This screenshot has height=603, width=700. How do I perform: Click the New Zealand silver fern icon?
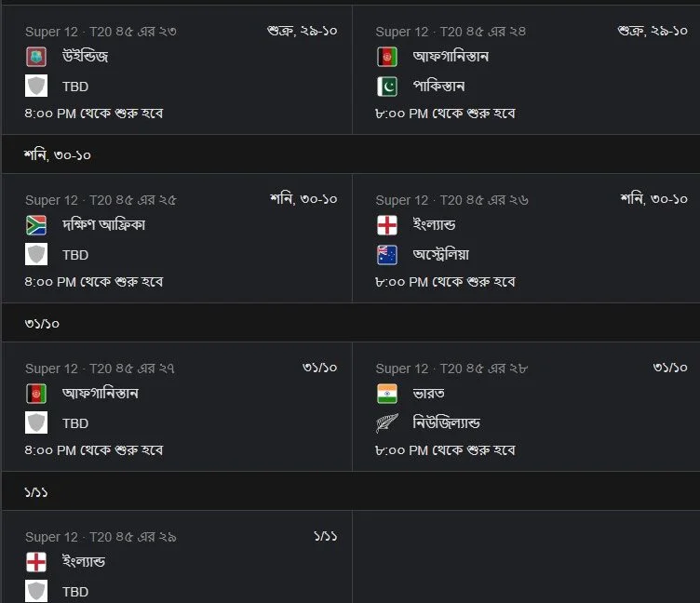[387, 423]
